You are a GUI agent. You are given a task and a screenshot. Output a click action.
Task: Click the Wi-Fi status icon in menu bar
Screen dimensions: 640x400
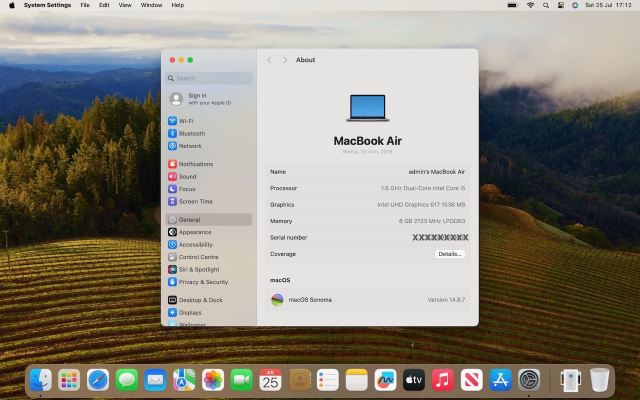(x=531, y=5)
